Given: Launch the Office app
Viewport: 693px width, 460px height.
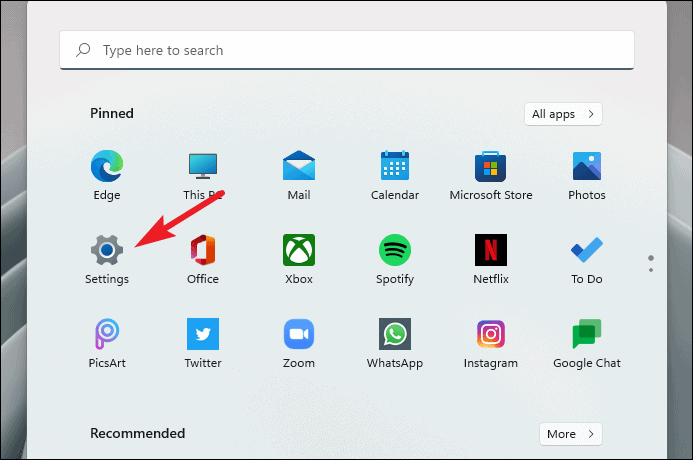Looking at the screenshot, I should [203, 250].
